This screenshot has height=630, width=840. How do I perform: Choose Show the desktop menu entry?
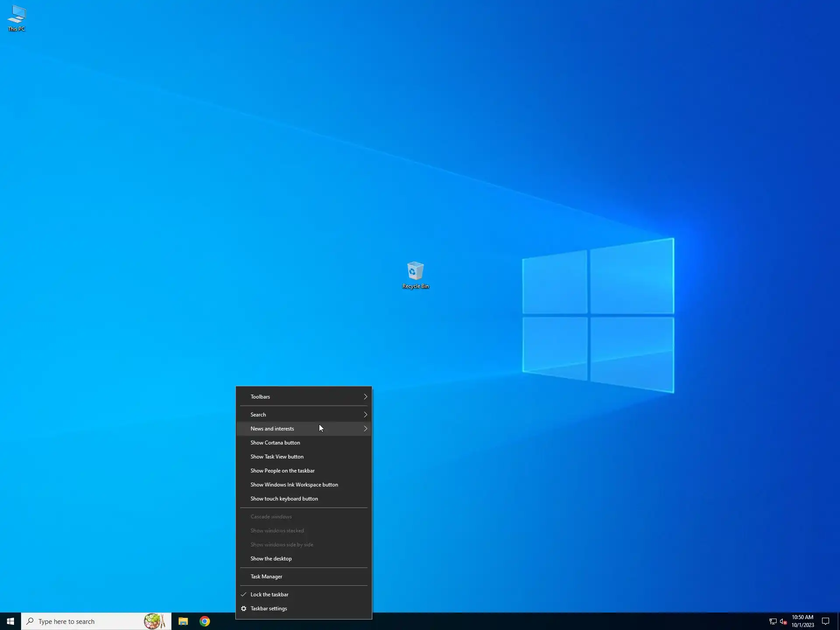pos(271,558)
